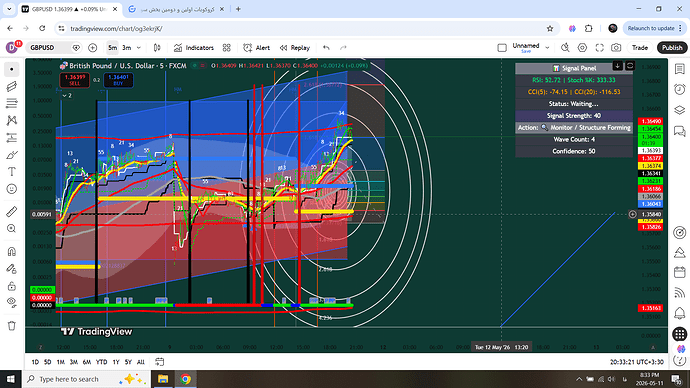Open the emoji icons tool
The height and width of the screenshot is (388, 690).
tap(12, 189)
